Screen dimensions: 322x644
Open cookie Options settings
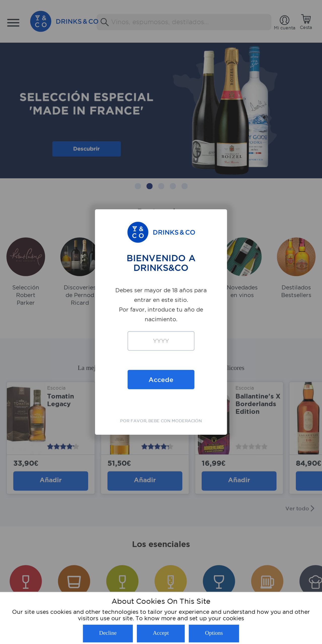214,633
